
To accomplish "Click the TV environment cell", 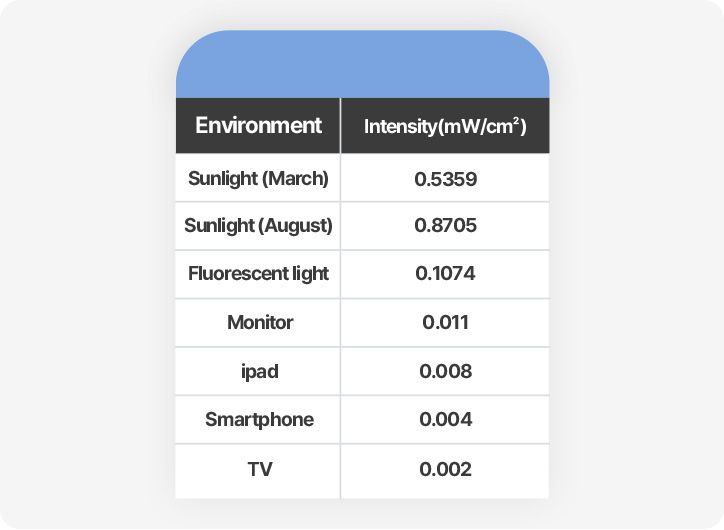I will (260, 469).
